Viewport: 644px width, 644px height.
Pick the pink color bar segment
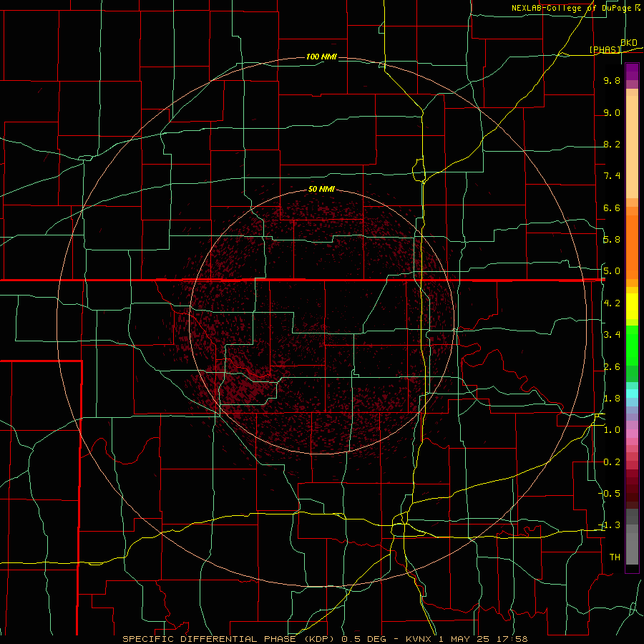coord(632,434)
